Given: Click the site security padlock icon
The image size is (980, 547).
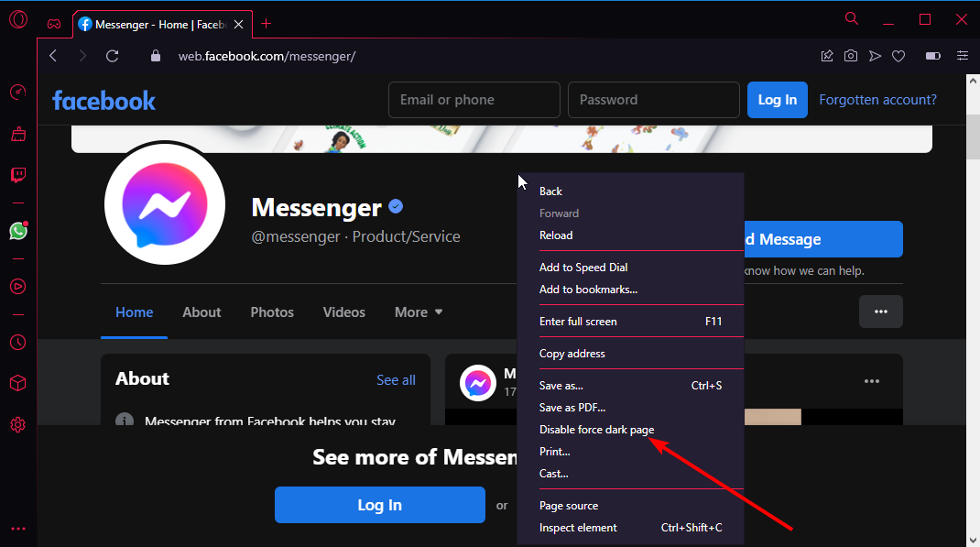Looking at the screenshot, I should click(156, 56).
